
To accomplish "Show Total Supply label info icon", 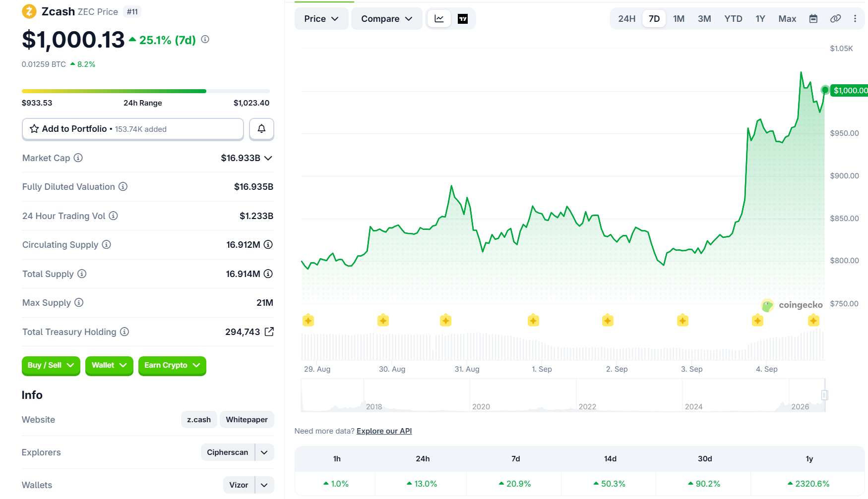I will tap(82, 274).
